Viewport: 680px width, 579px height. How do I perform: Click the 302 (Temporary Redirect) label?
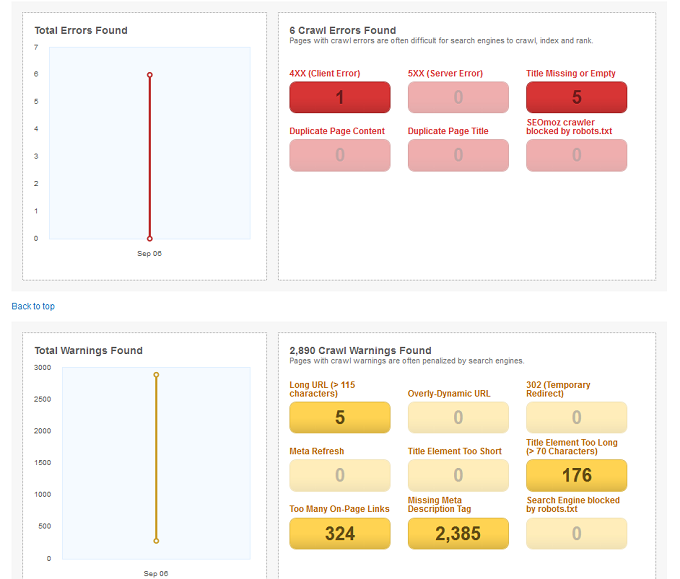[x=558, y=389]
